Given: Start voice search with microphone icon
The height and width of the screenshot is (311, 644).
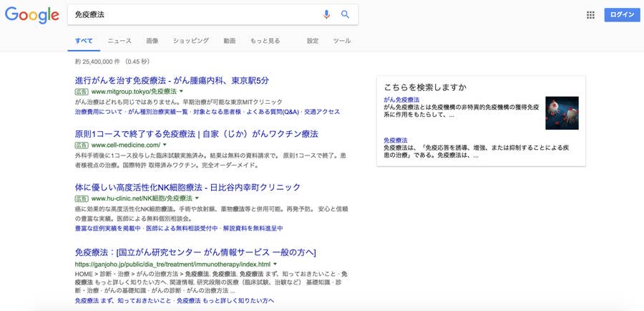Looking at the screenshot, I should pyautogui.click(x=326, y=15).
